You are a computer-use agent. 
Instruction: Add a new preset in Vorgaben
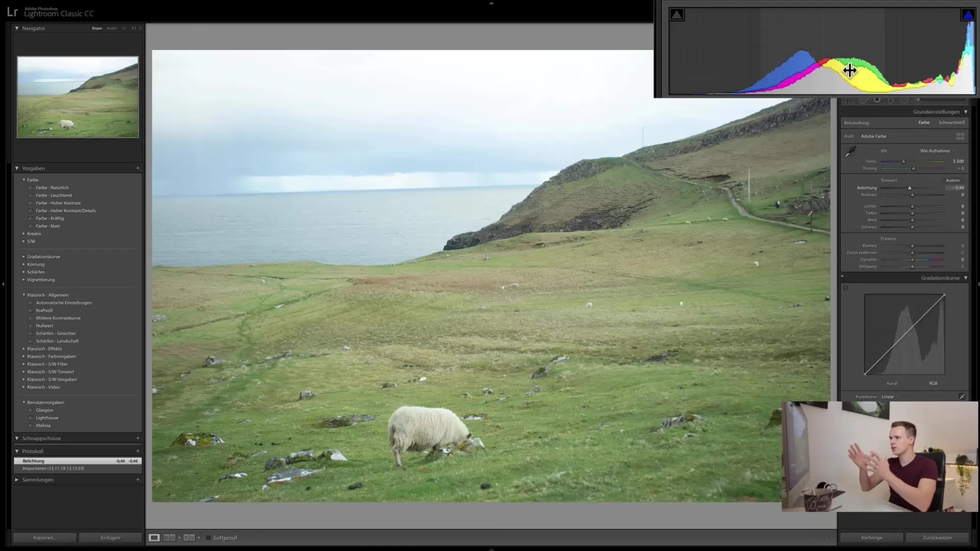coord(138,168)
